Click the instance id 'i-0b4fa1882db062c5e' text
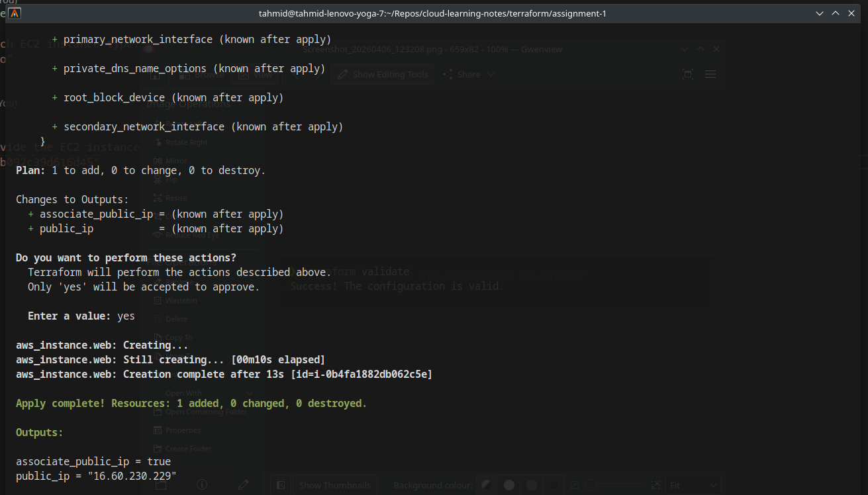Image resolution: width=868 pixels, height=495 pixels. [370, 375]
